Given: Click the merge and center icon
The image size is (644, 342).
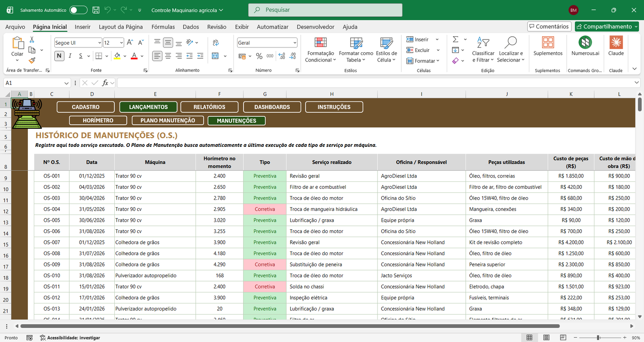Looking at the screenshot, I should pyautogui.click(x=215, y=56).
